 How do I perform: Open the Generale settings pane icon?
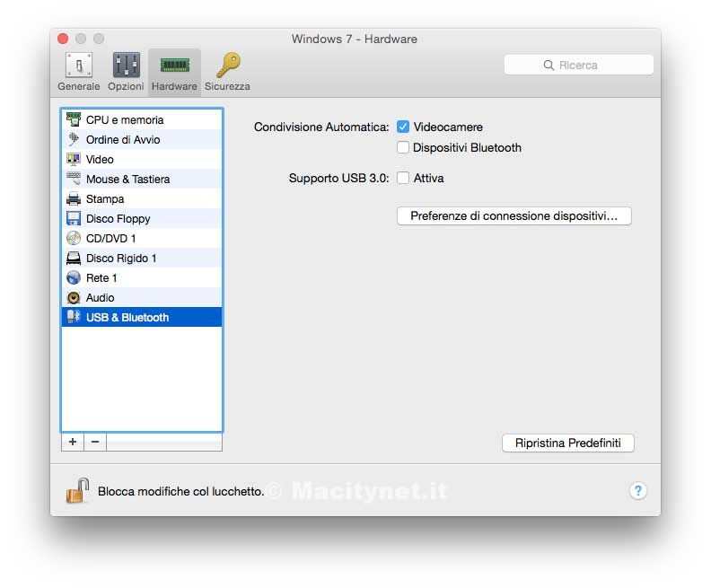79,65
